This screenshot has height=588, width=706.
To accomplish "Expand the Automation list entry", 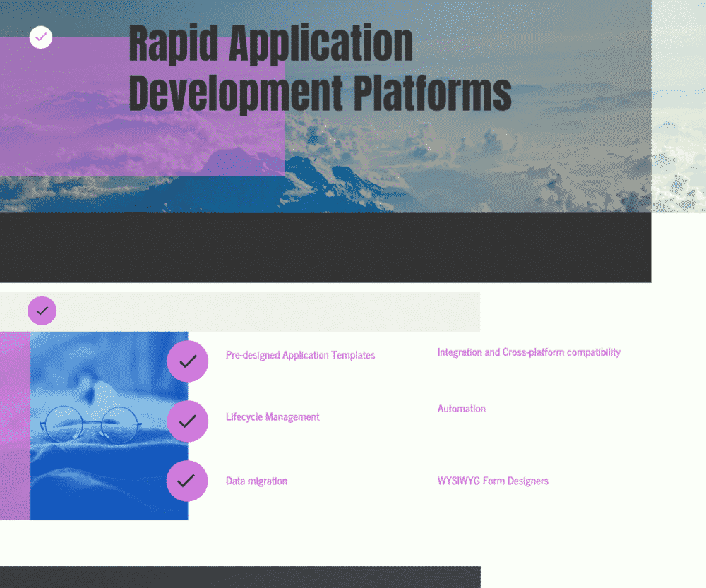I will tap(461, 408).
